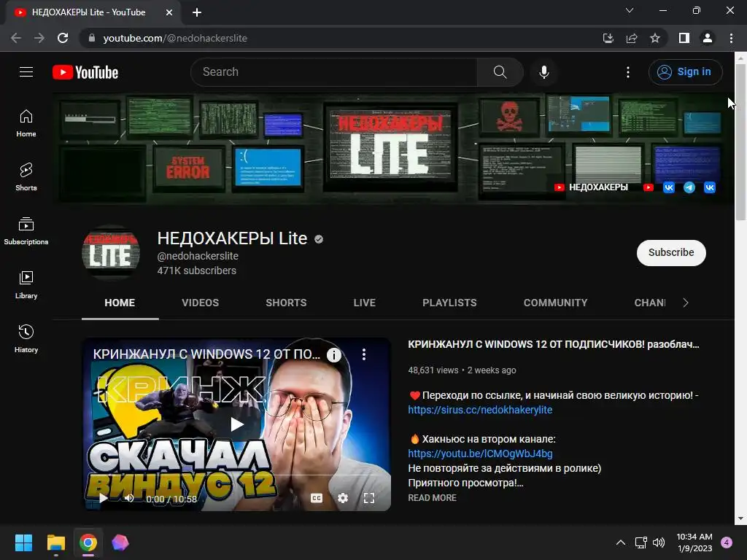
Task: Open History in sidebar
Action: pos(26,338)
